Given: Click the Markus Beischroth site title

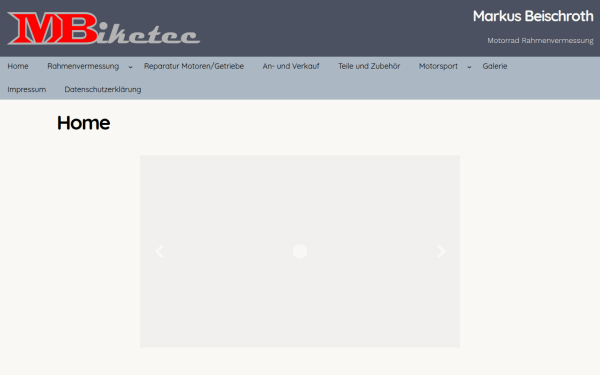Looking at the screenshot, I should [x=533, y=16].
